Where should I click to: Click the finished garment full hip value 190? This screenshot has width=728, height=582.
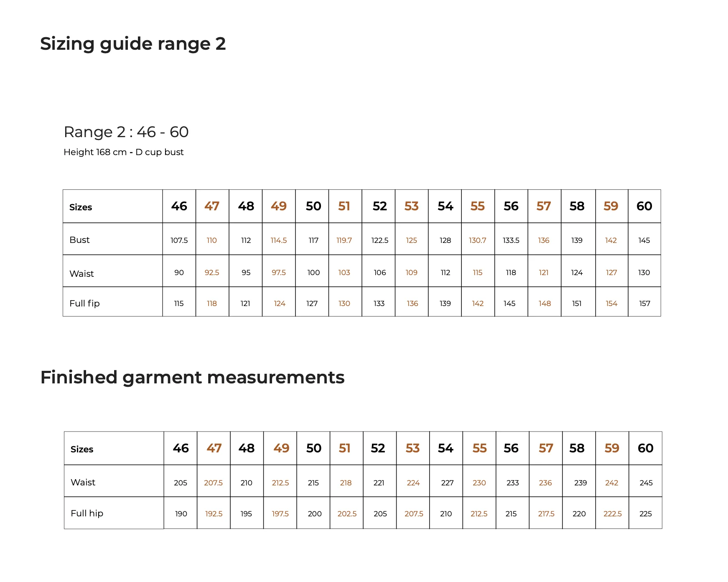pyautogui.click(x=181, y=514)
